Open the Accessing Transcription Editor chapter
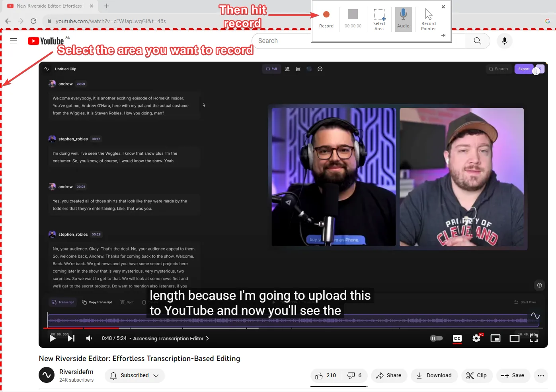 171,339
